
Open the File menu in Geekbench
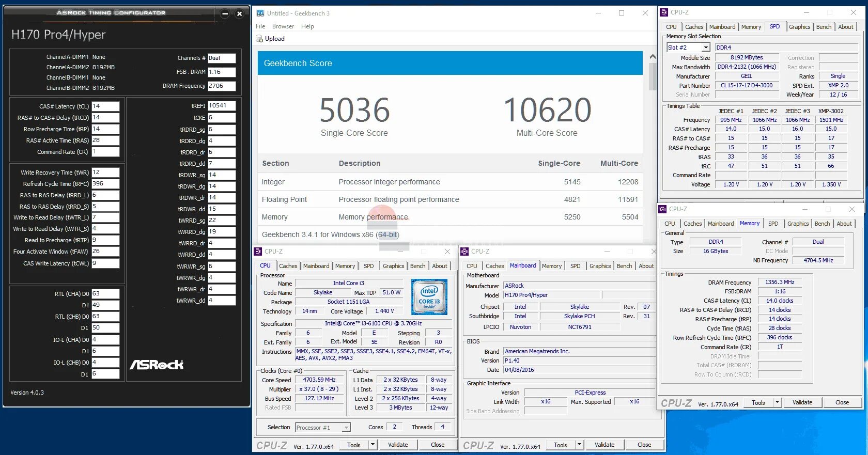[x=260, y=26]
